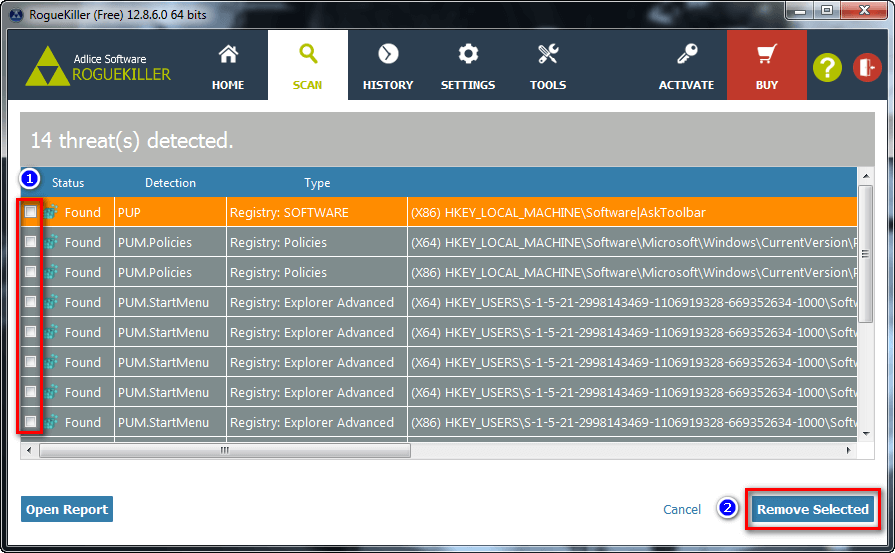895x553 pixels.
Task: Click the Cancel link
Action: 682,510
